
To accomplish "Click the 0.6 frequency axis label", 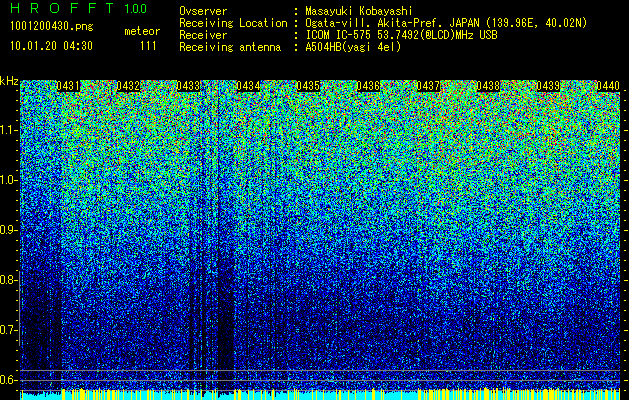I will point(7,380).
